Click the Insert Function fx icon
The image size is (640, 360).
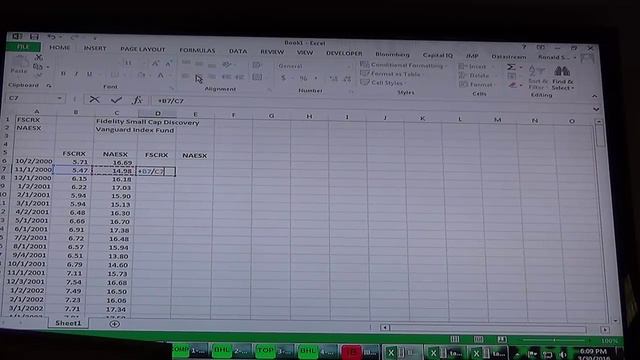(x=138, y=100)
